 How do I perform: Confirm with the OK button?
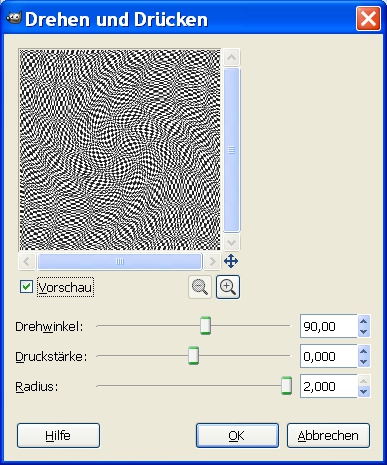click(x=237, y=436)
